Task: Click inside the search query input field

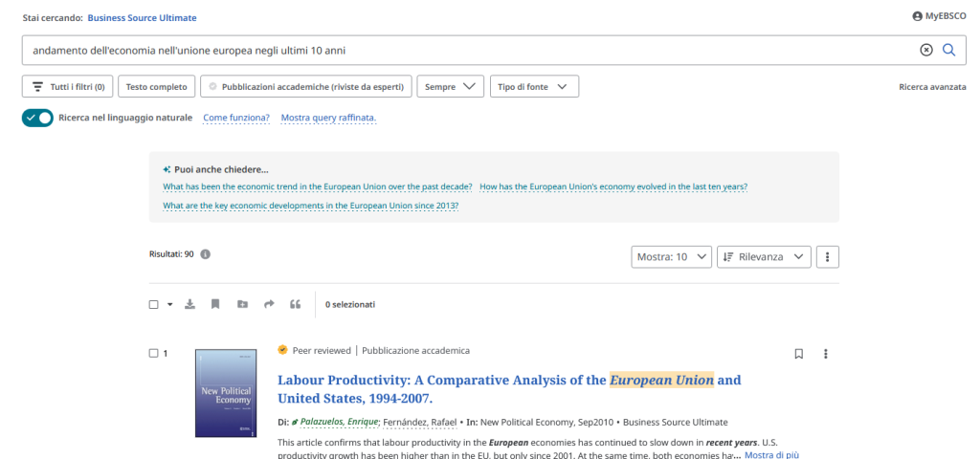Action: pos(459,50)
